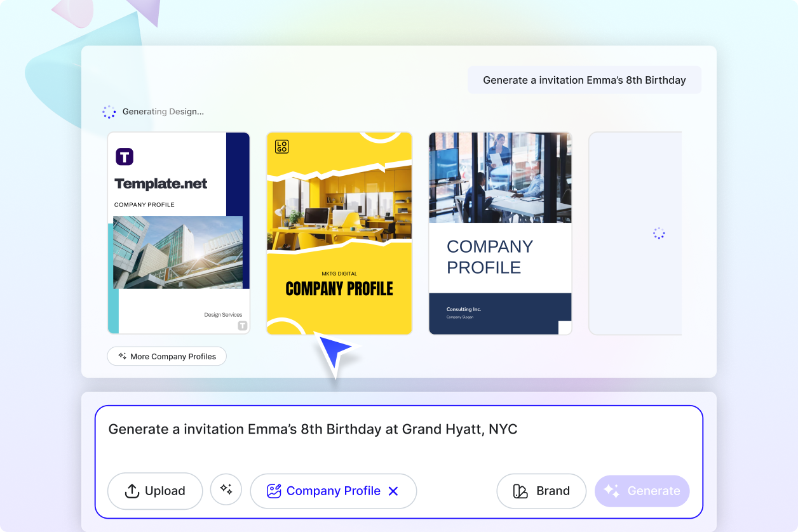Click the Generating Design spinner icon
The height and width of the screenshot is (532, 798).
coord(109,112)
